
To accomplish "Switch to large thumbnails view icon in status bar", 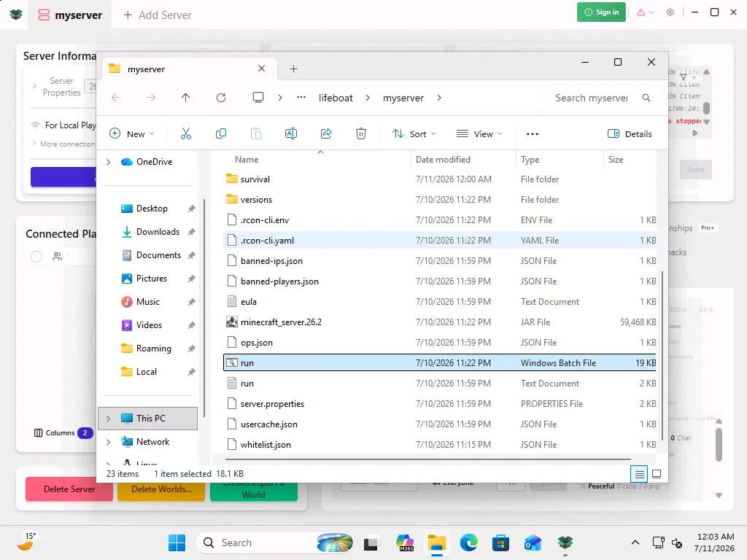I will click(x=657, y=474).
